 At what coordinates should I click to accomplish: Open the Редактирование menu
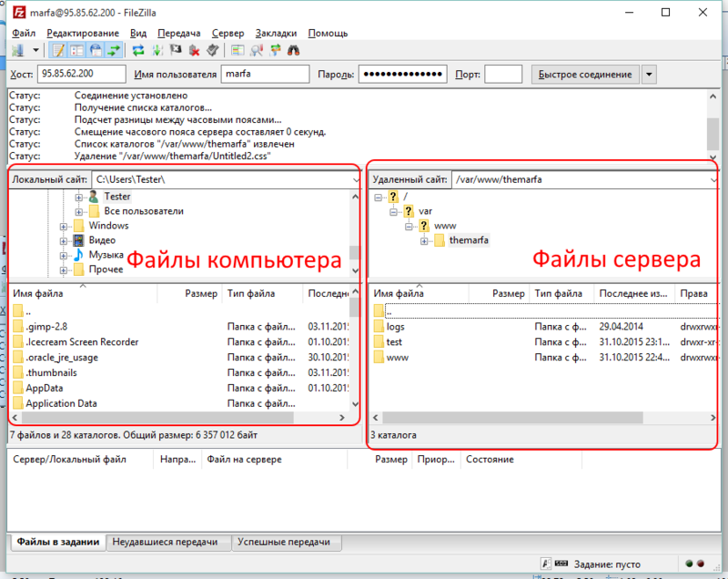(x=83, y=33)
